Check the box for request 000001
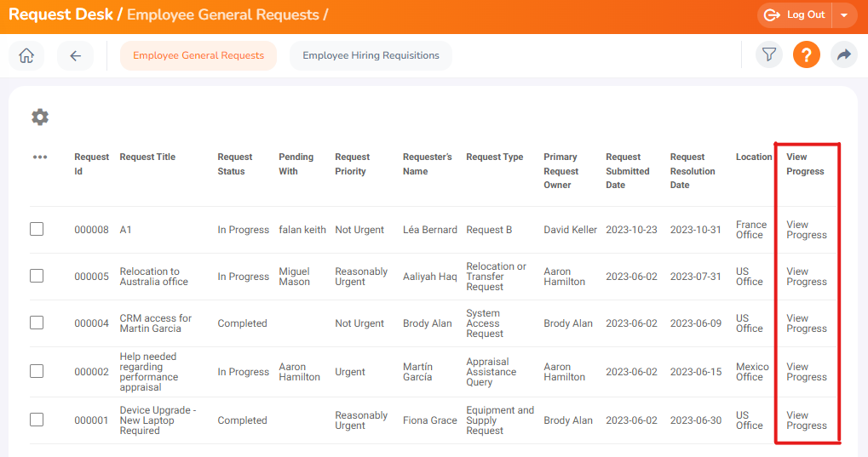Image resolution: width=868 pixels, height=457 pixels. click(x=37, y=420)
